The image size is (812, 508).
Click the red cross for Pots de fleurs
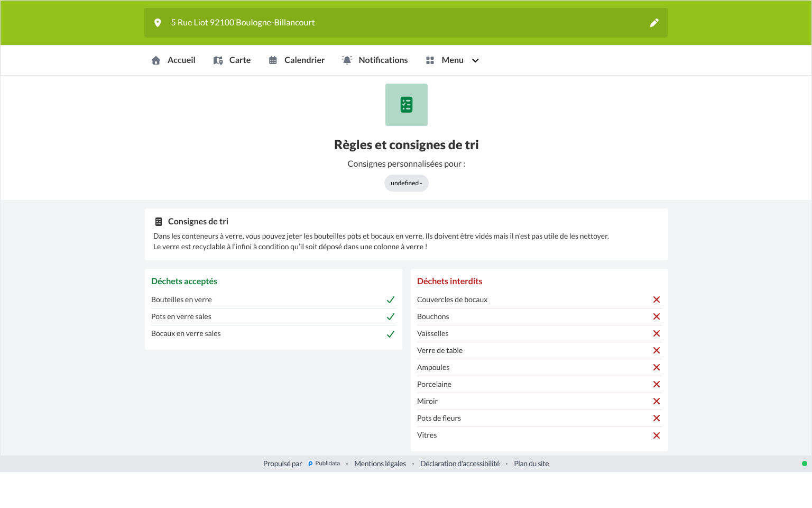pos(657,418)
